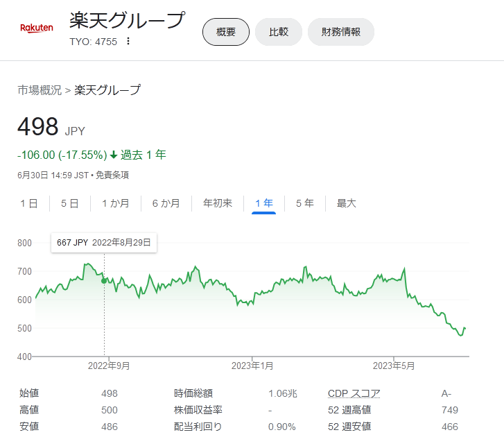The height and width of the screenshot is (437, 504).
Task: Click the 楽天グループ company title
Action: click(x=128, y=21)
